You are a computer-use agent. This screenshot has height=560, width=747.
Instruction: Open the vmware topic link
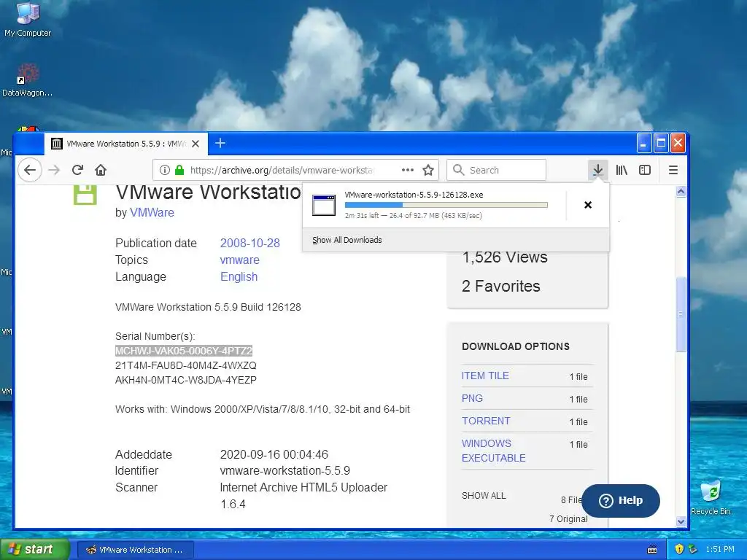[x=239, y=260]
